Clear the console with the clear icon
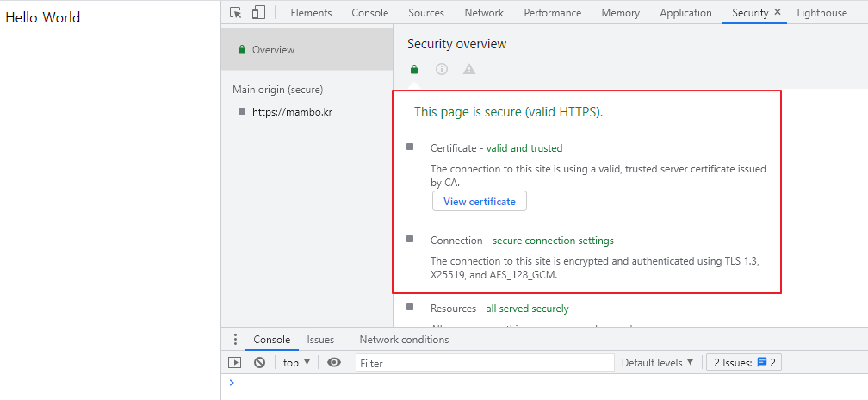 click(x=259, y=363)
